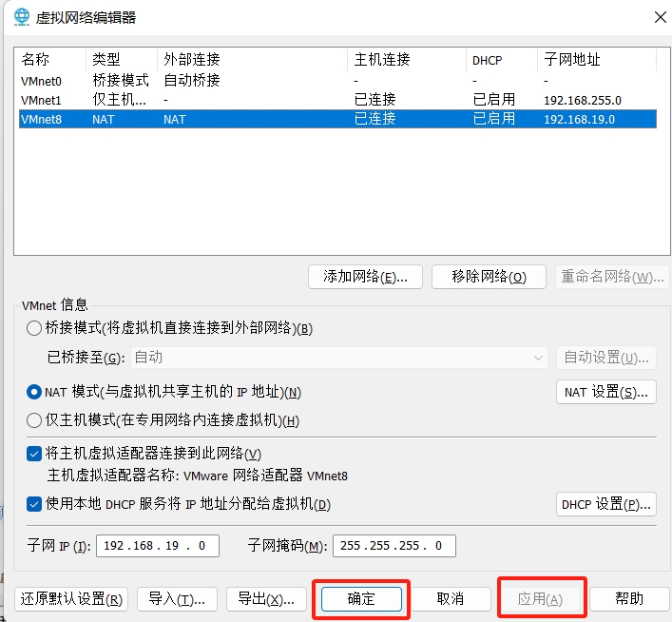Click the 帮助 button
The height and width of the screenshot is (622, 672).
click(629, 599)
